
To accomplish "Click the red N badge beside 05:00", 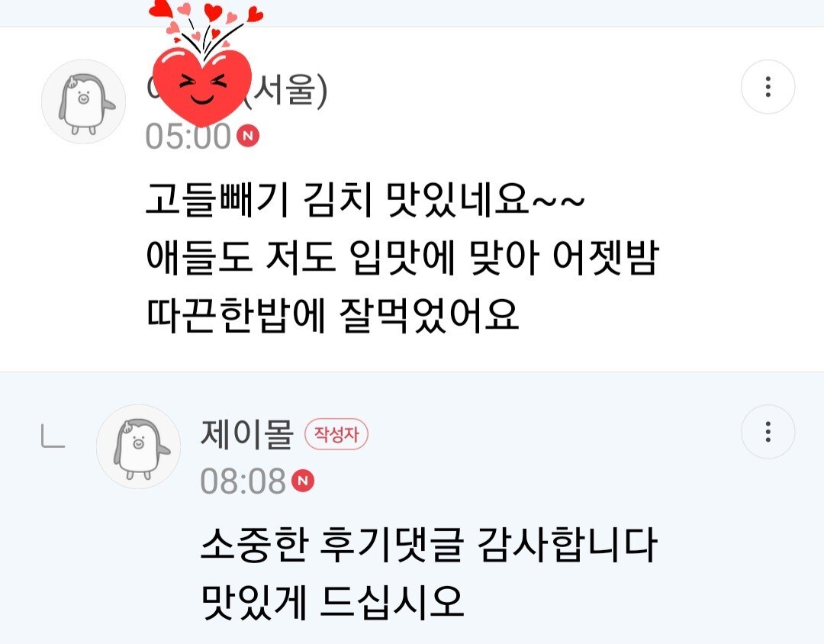I will pyautogui.click(x=248, y=136).
